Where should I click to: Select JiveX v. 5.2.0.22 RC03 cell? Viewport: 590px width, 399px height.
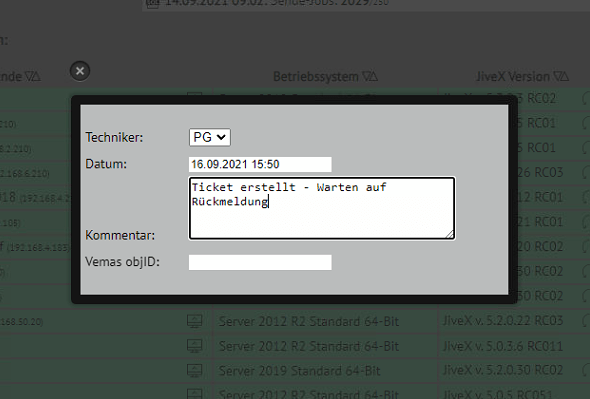click(503, 321)
